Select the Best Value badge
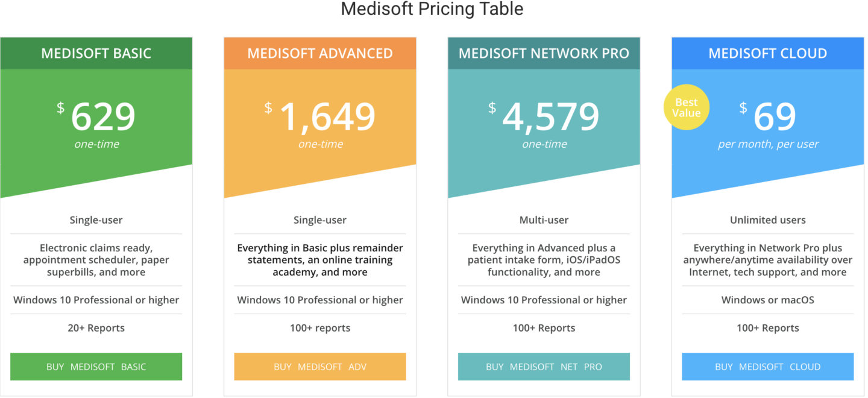 [x=686, y=107]
